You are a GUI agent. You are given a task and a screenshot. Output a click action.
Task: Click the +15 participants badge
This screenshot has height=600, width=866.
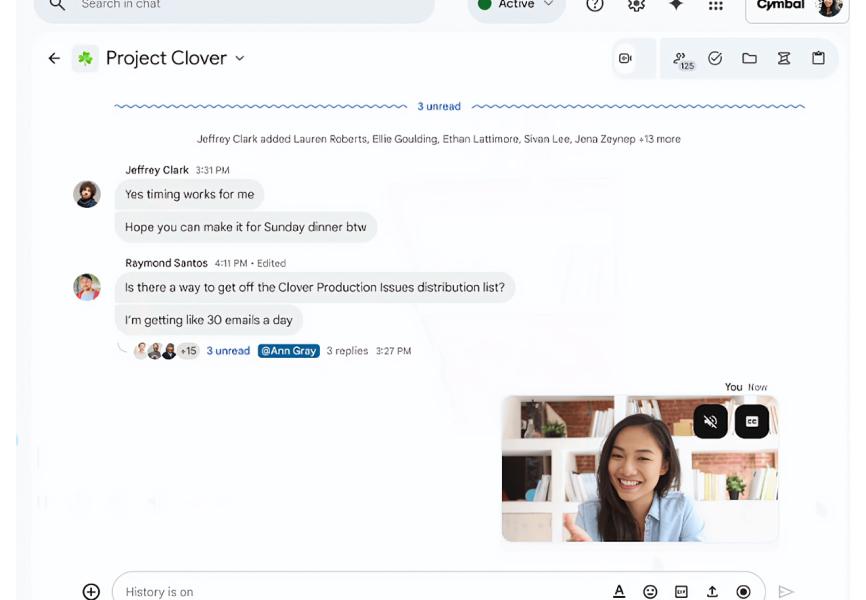tap(188, 351)
